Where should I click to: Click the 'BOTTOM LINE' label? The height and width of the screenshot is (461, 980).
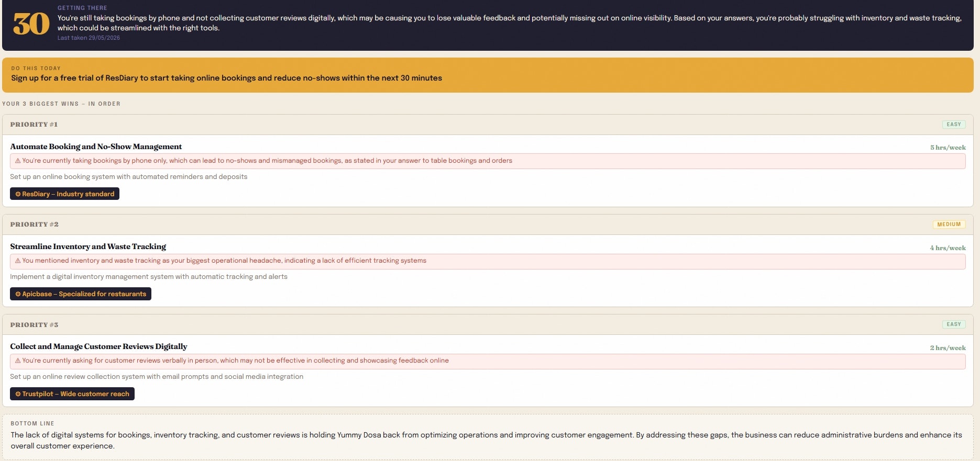coord(32,423)
